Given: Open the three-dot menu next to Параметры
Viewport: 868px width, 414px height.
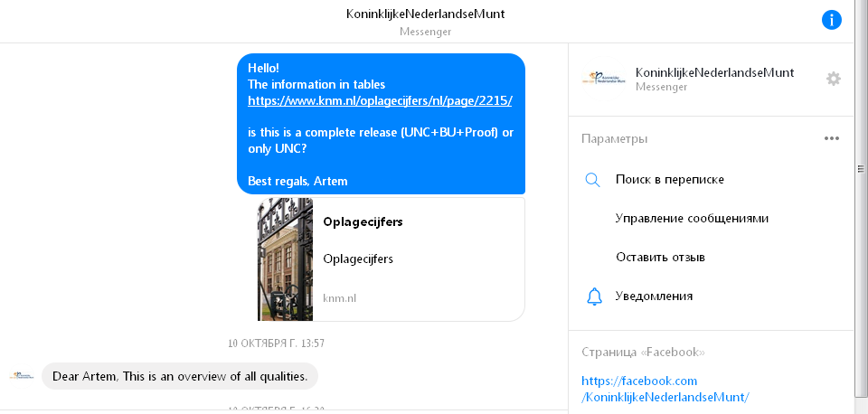Looking at the screenshot, I should tap(832, 138).
